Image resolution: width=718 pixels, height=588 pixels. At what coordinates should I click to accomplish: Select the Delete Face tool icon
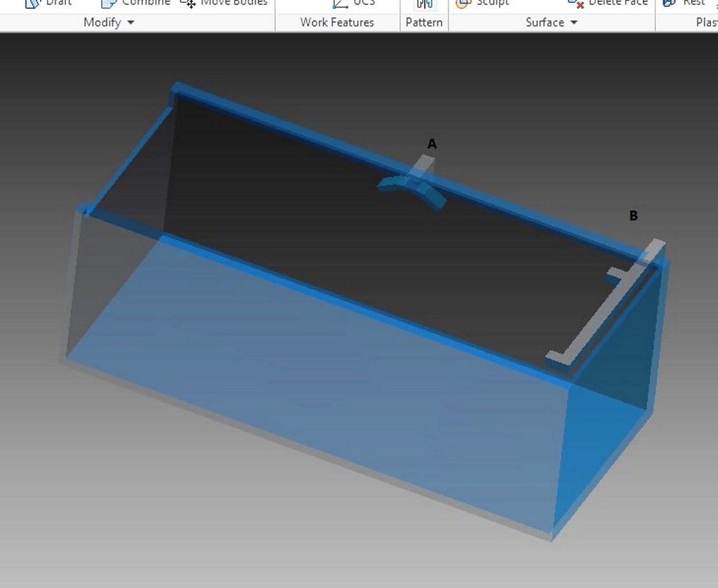[576, 3]
